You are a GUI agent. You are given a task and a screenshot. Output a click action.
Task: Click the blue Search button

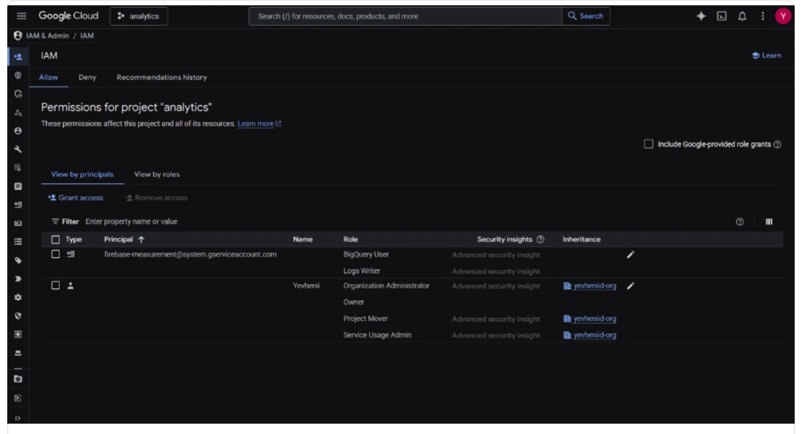click(x=586, y=16)
